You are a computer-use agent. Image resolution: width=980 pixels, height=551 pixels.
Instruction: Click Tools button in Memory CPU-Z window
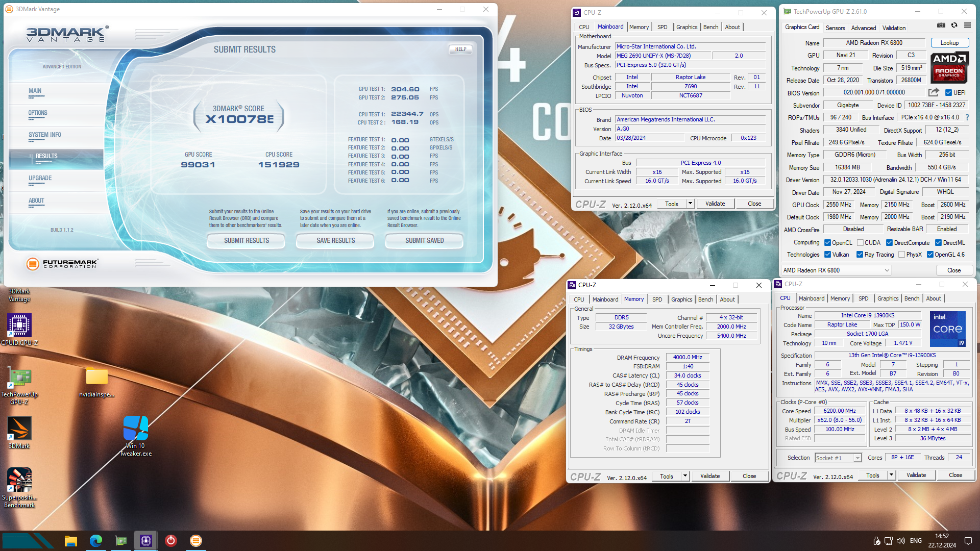pyautogui.click(x=666, y=476)
